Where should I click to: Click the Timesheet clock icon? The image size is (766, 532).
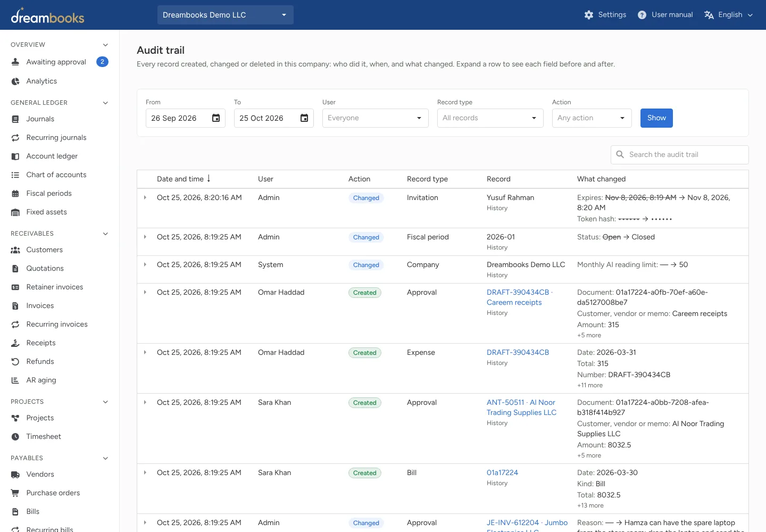point(15,437)
